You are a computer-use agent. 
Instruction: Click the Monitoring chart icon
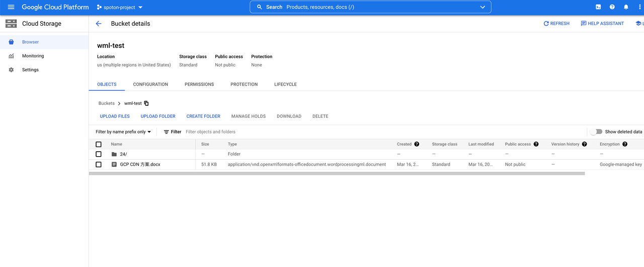coord(11,56)
